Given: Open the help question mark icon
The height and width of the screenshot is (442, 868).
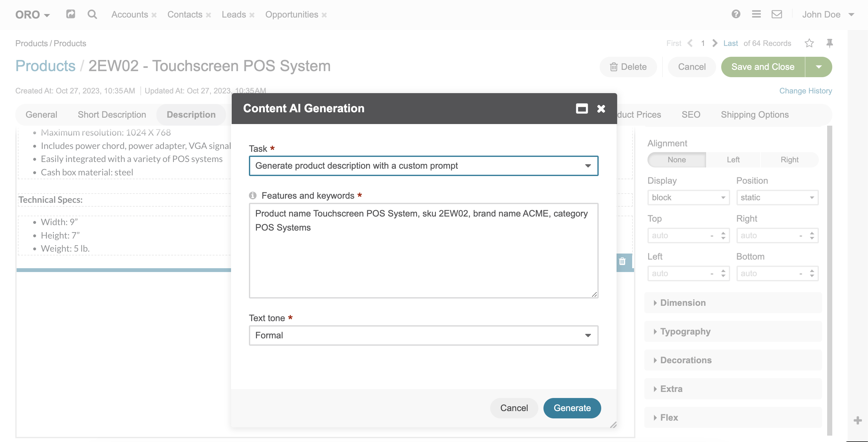Looking at the screenshot, I should (x=736, y=14).
